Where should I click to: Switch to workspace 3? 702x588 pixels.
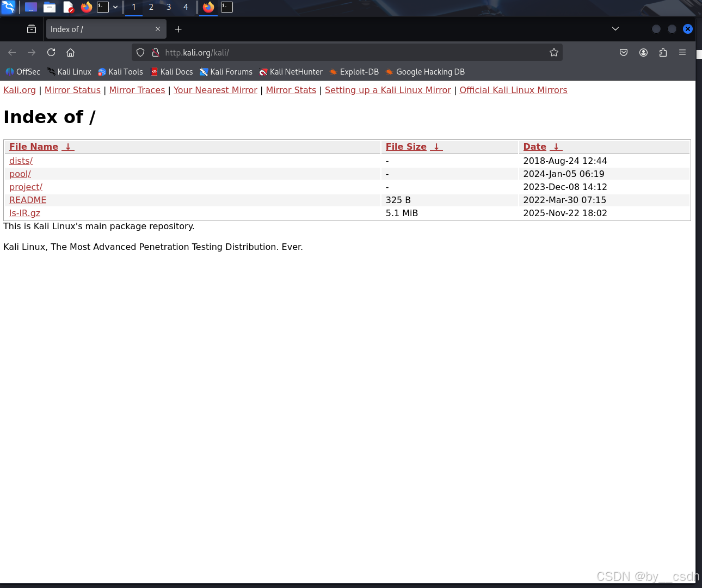169,7
